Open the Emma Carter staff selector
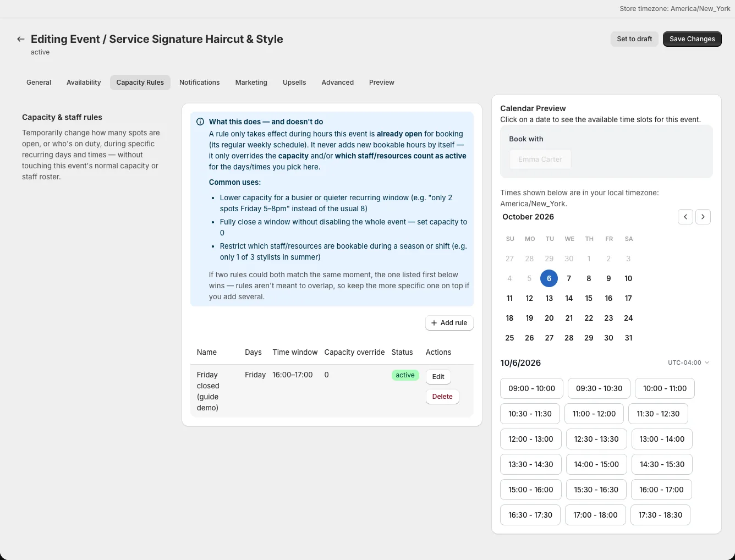The image size is (735, 560). pyautogui.click(x=540, y=159)
